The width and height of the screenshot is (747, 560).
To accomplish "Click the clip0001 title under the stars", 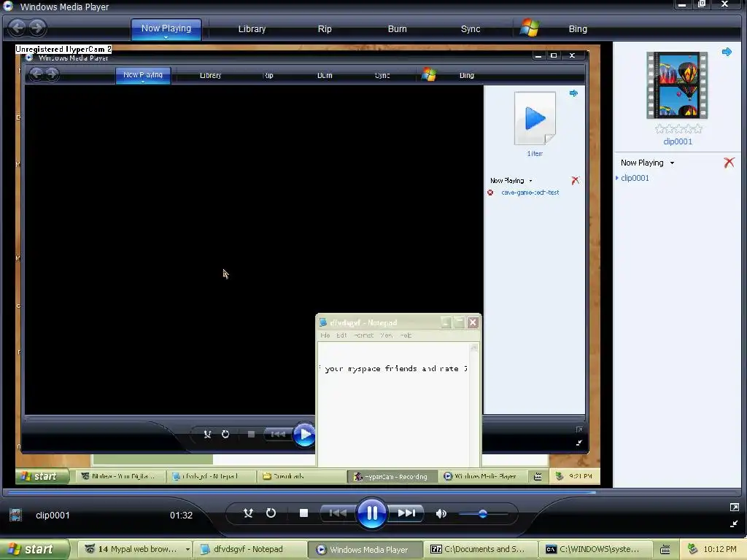I will point(678,141).
